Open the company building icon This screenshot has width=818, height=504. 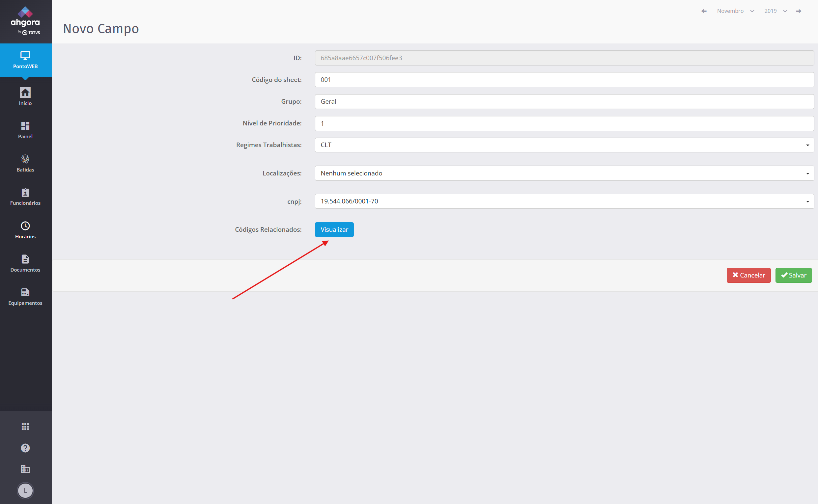pyautogui.click(x=25, y=469)
